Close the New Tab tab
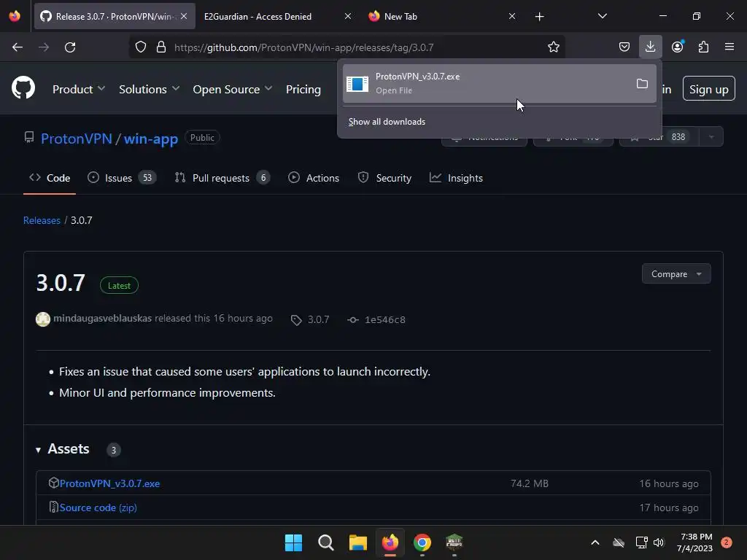The image size is (747, 560). (511, 16)
